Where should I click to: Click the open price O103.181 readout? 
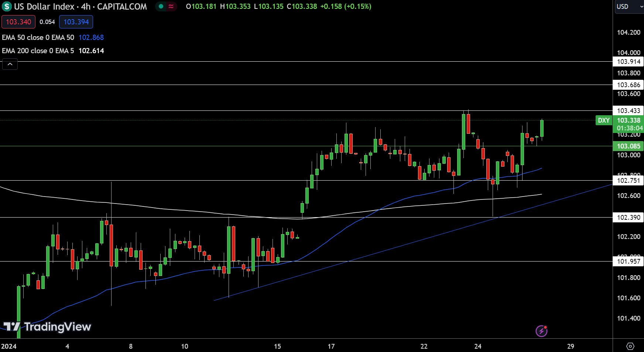(201, 6)
